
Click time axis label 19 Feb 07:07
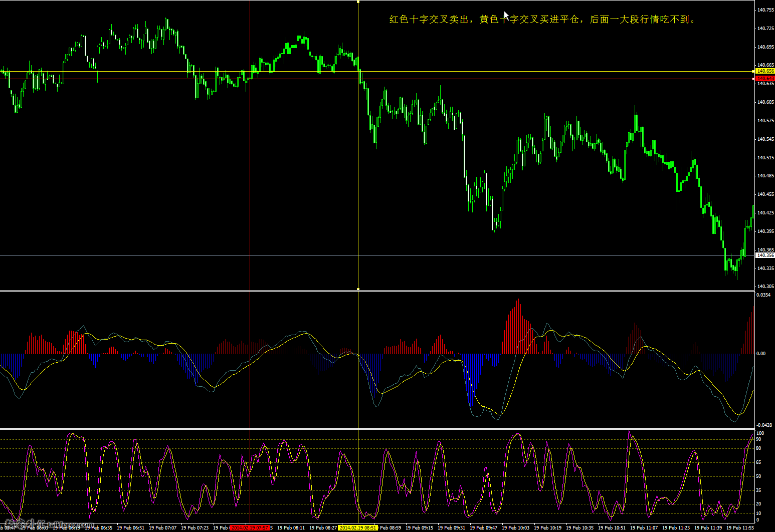[x=162, y=527]
